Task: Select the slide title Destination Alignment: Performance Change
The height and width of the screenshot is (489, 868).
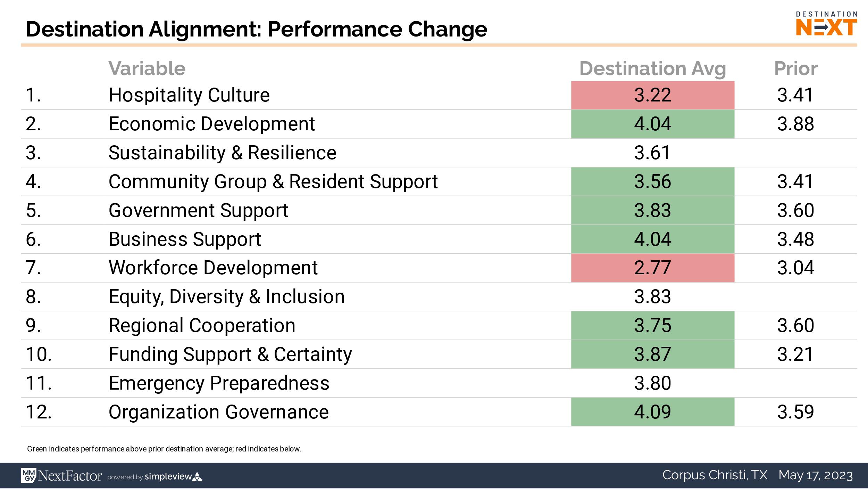Action: coord(256,29)
